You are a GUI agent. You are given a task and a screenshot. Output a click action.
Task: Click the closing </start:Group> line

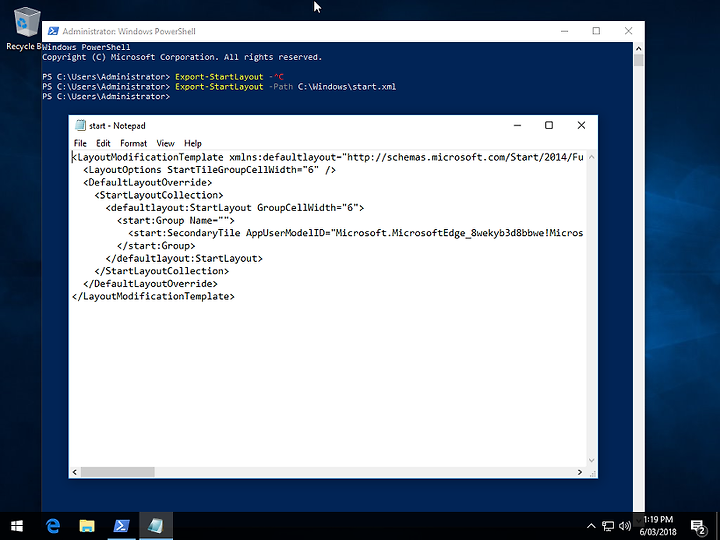point(156,246)
